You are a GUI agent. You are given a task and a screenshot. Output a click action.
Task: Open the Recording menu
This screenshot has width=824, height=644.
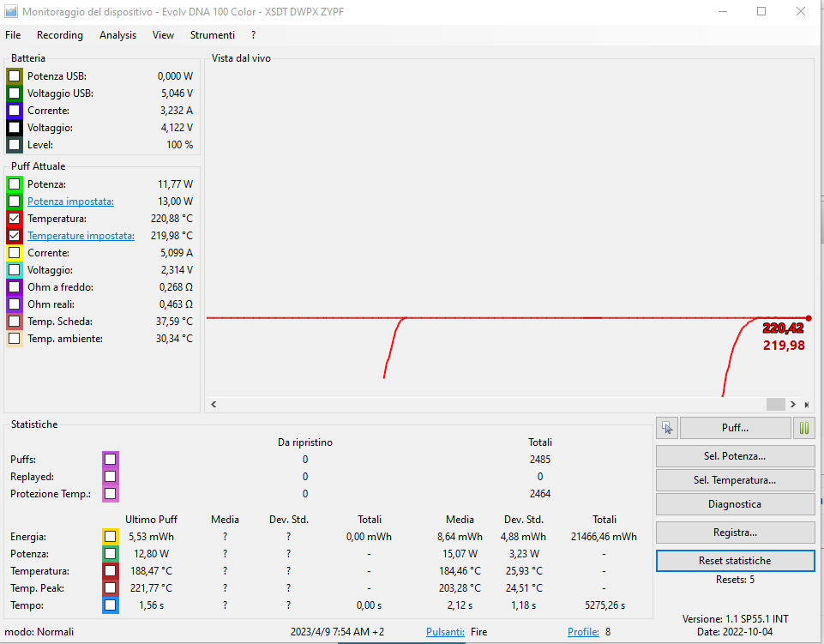pyautogui.click(x=60, y=35)
